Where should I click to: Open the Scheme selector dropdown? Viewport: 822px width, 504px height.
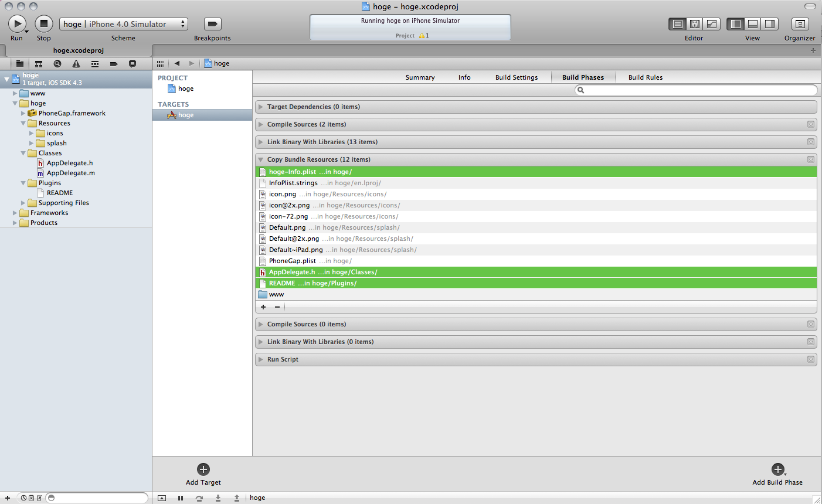124,24
